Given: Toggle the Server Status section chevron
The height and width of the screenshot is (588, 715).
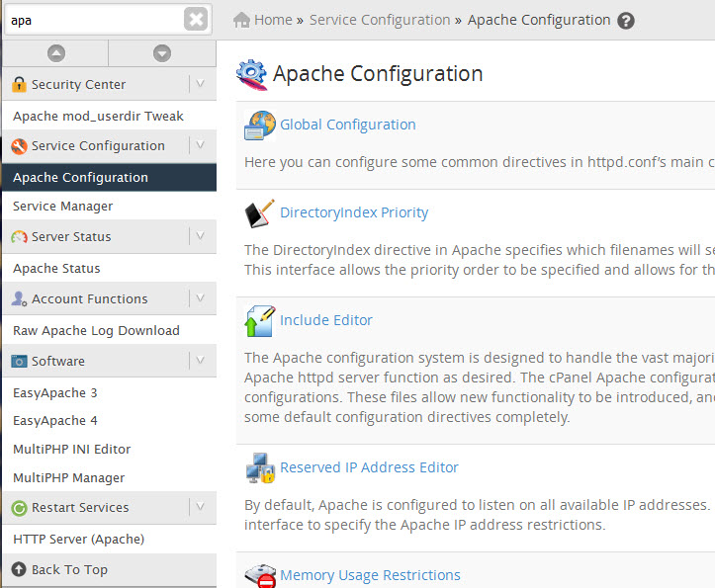Looking at the screenshot, I should [200, 236].
